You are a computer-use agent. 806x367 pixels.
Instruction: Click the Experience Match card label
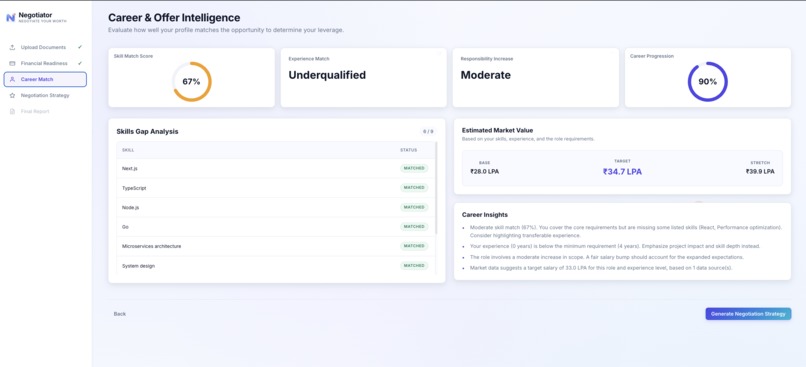309,59
